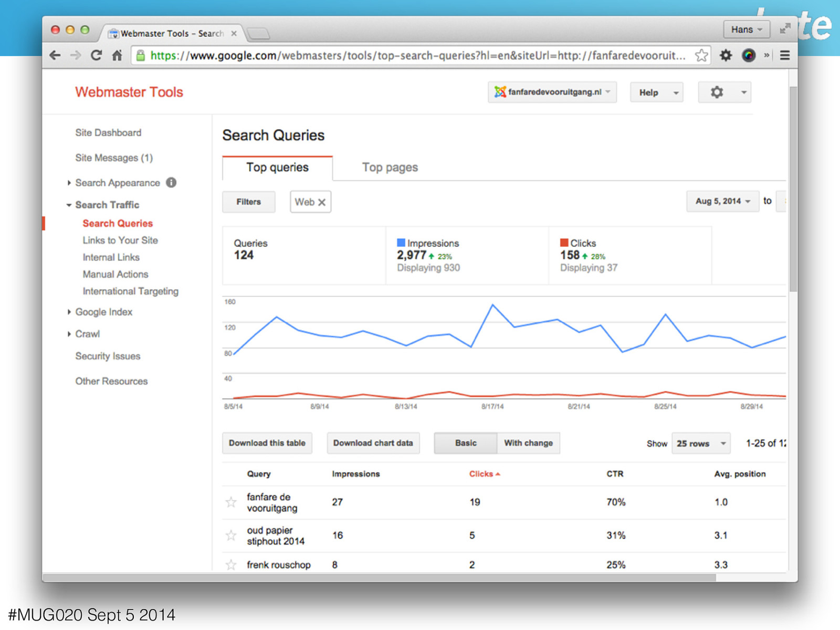Sort by the Avg. position column
This screenshot has height=630, width=840.
point(740,474)
